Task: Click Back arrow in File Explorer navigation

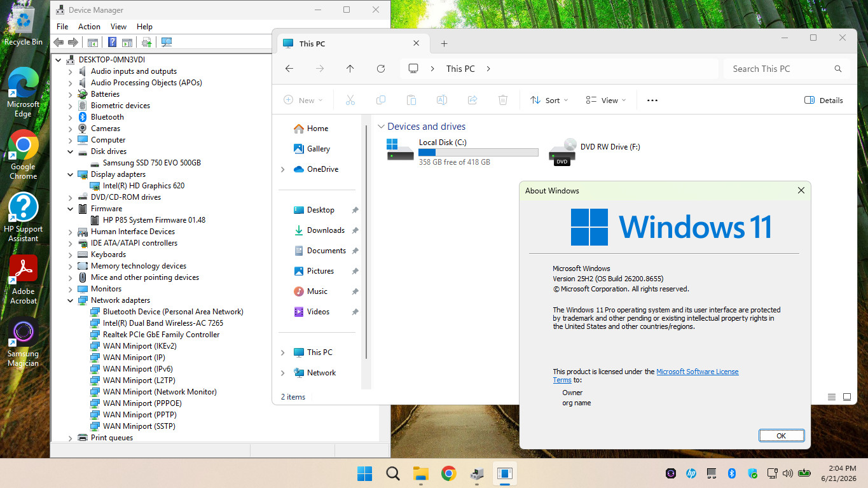Action: click(x=289, y=69)
